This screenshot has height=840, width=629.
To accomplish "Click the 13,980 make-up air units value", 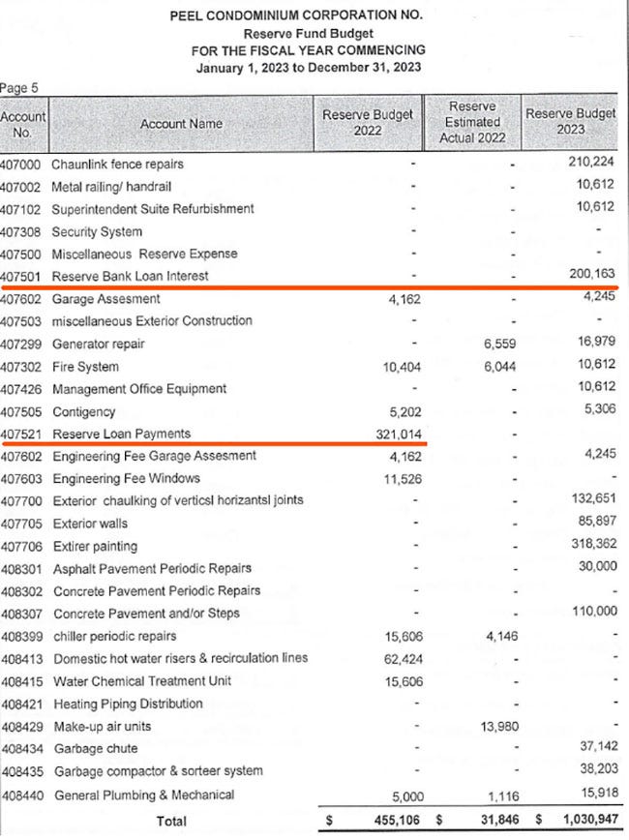I will 499,727.
